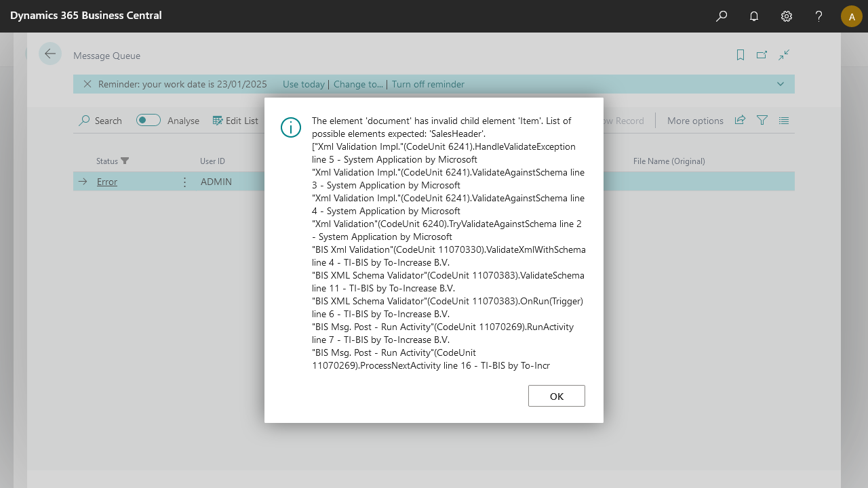Open the search magnifier in top bar
This screenshot has width=868, height=488.
pyautogui.click(x=722, y=16)
